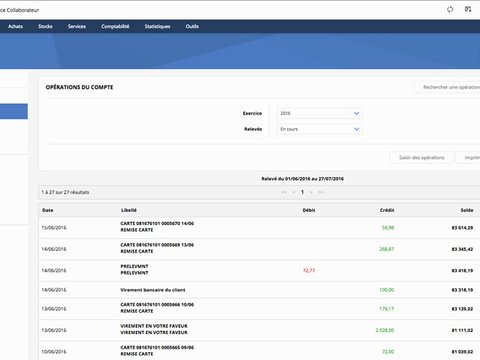Click the red 72,77 debit amount

(x=309, y=270)
